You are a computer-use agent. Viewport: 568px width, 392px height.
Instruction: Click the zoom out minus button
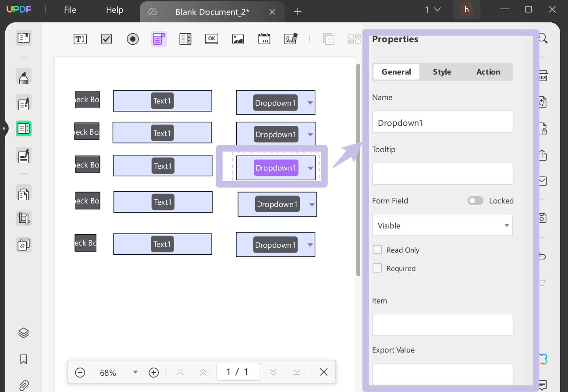coord(80,372)
